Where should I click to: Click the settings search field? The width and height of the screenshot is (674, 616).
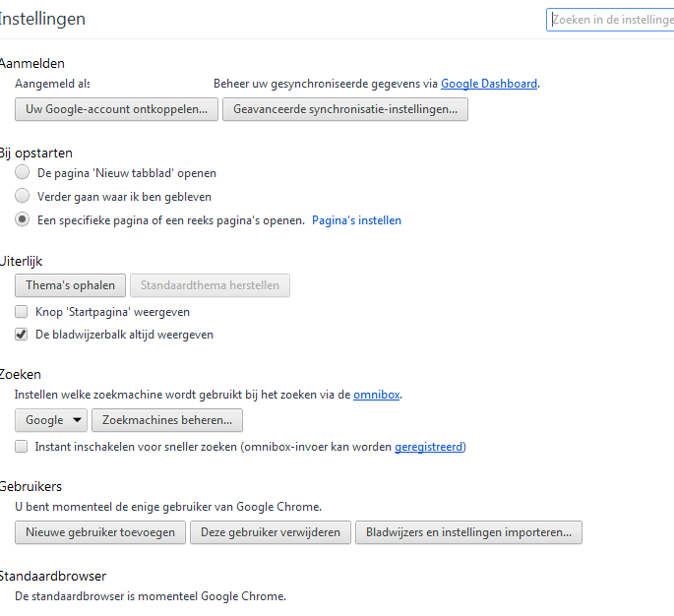(x=610, y=20)
